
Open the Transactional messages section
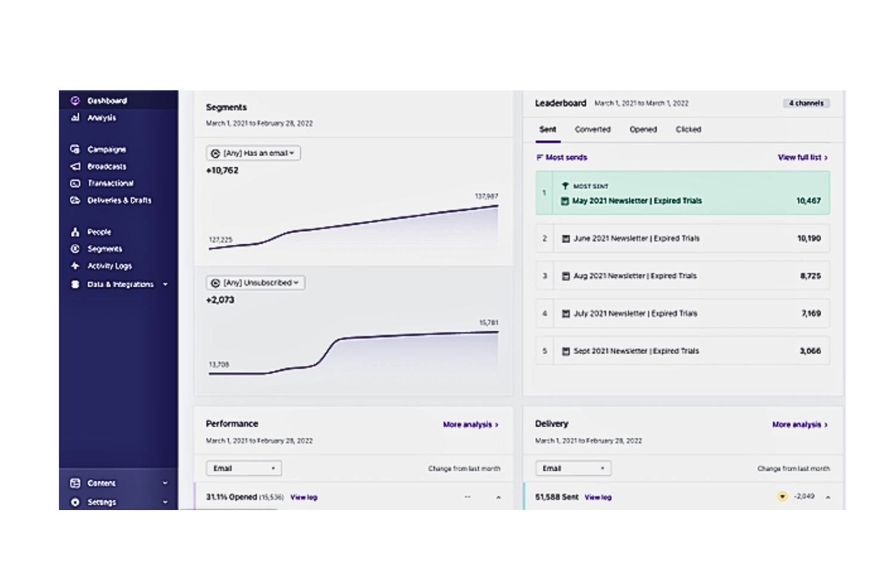110,183
